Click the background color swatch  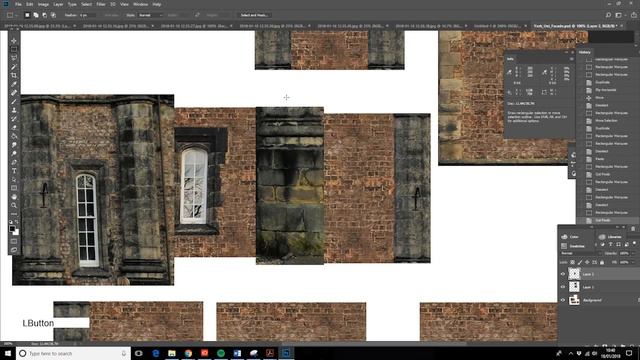tap(16, 233)
